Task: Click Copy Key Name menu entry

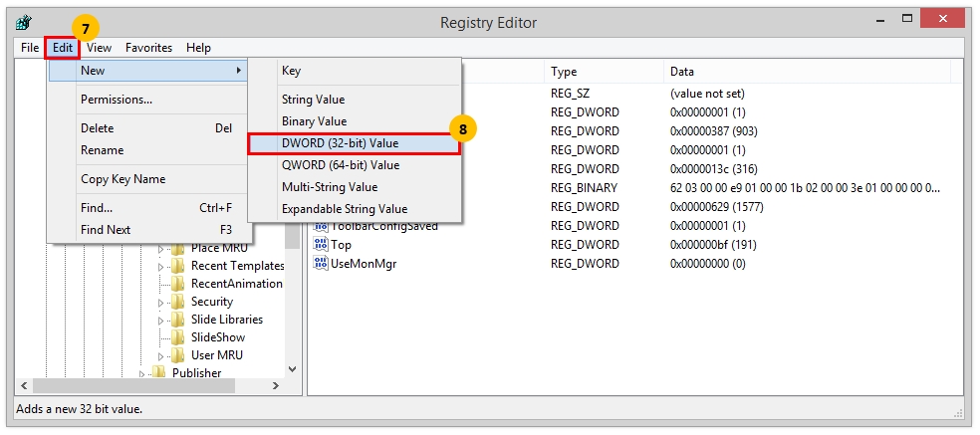Action: coord(123,179)
